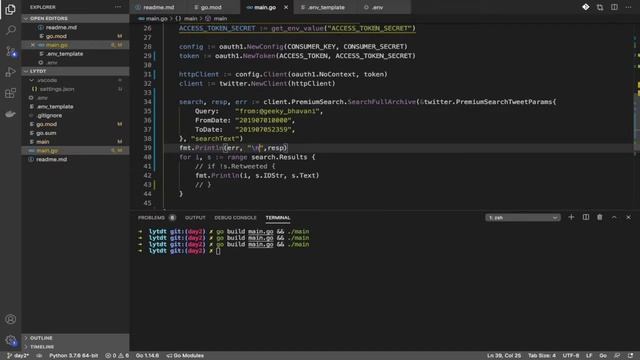Click the diamond git icon in editor toolbar

585,7
